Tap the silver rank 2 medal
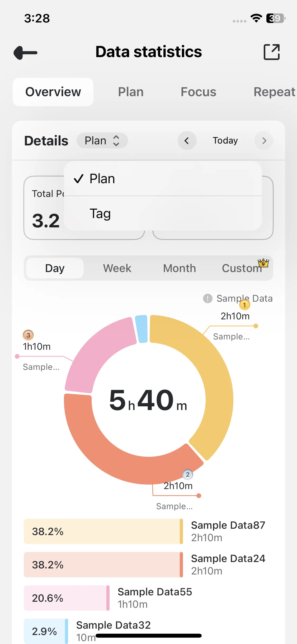Viewport: 297px width, 644px height. click(188, 475)
